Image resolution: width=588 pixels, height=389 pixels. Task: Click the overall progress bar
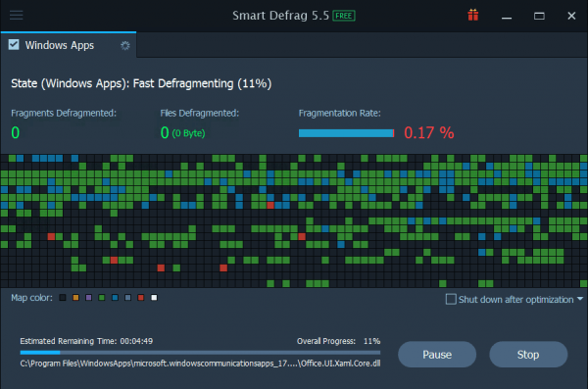200,353
